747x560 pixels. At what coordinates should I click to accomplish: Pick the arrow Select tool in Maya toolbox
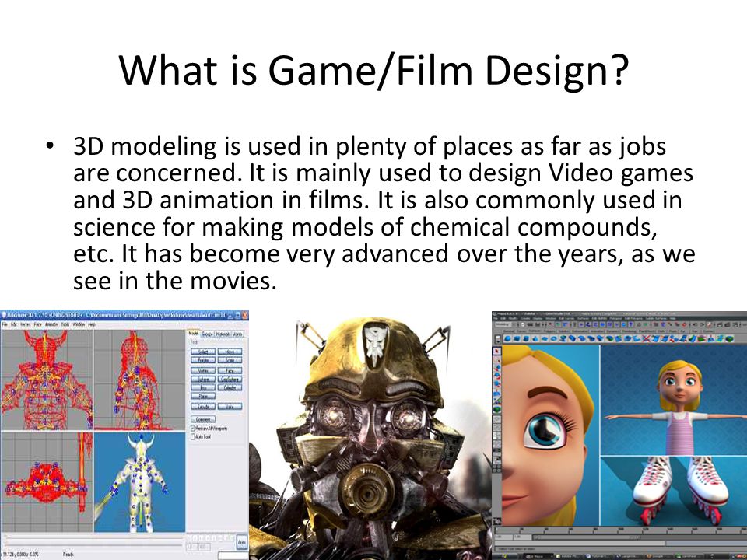[496, 351]
